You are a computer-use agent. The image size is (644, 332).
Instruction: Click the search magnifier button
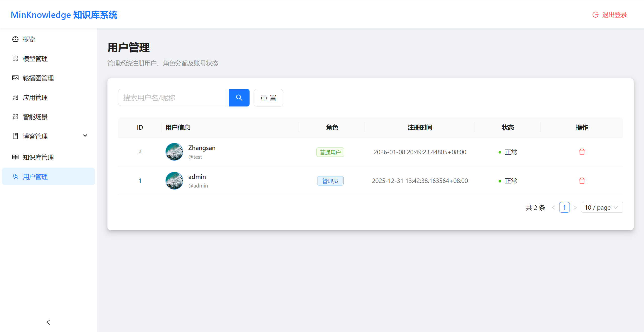click(239, 97)
